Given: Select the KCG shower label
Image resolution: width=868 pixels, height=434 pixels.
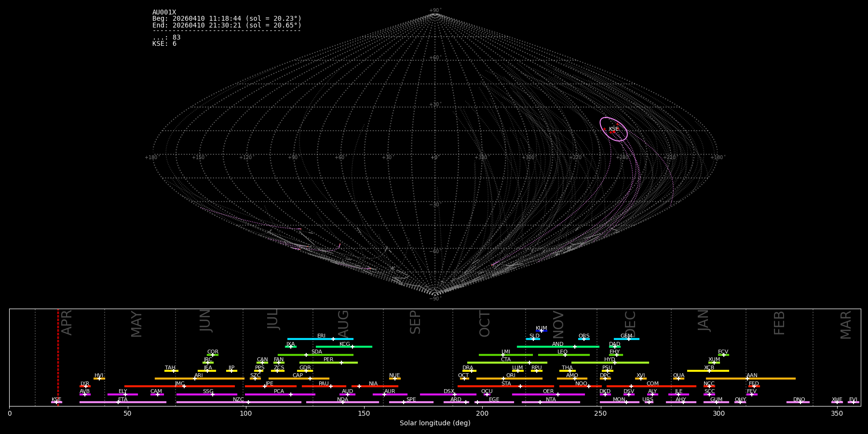Looking at the screenshot, I should [x=344, y=344].
